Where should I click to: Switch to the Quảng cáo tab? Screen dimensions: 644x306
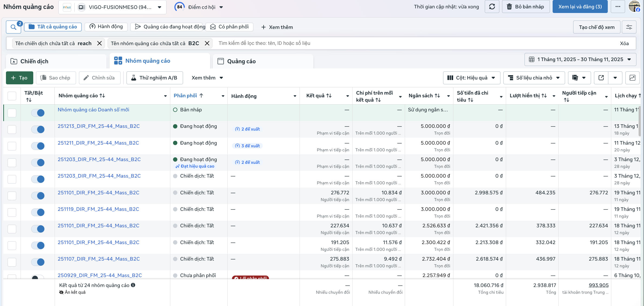click(x=241, y=61)
